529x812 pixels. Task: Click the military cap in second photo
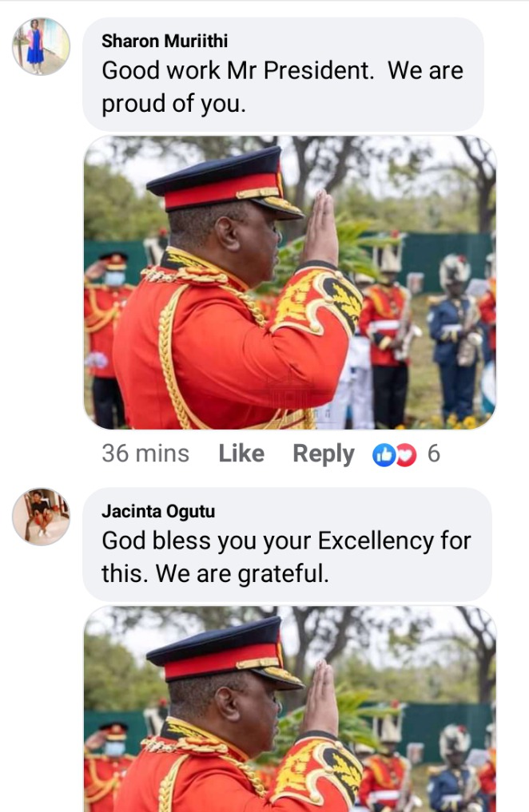point(225,654)
